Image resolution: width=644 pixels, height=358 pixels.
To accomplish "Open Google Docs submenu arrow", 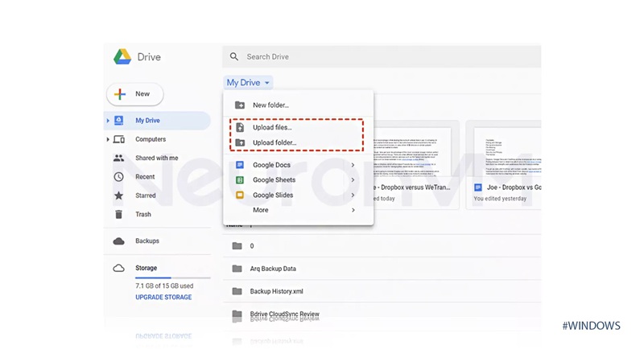I will coord(353,165).
